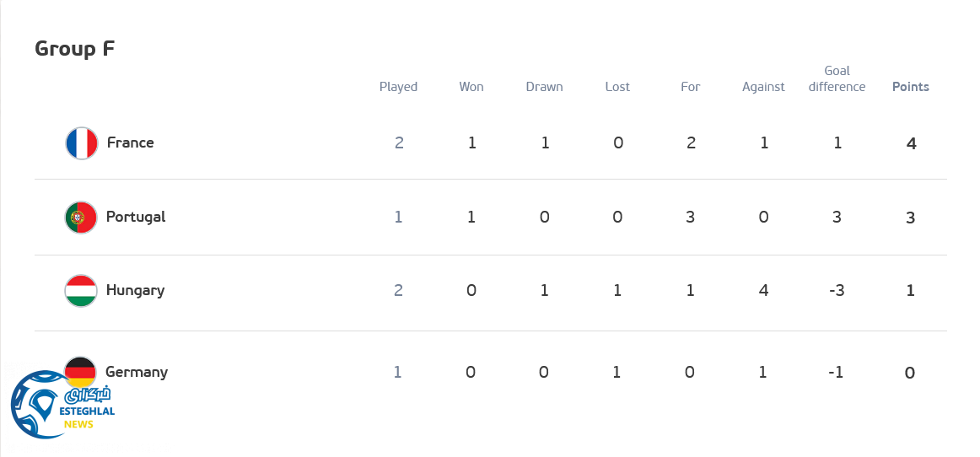
Task: Click the For column header
Action: point(691,87)
